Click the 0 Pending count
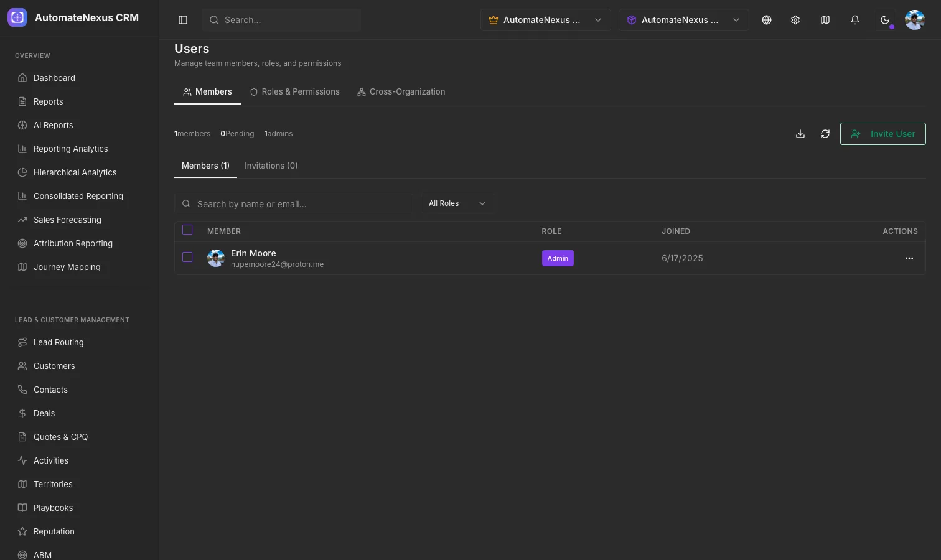 coord(237,134)
